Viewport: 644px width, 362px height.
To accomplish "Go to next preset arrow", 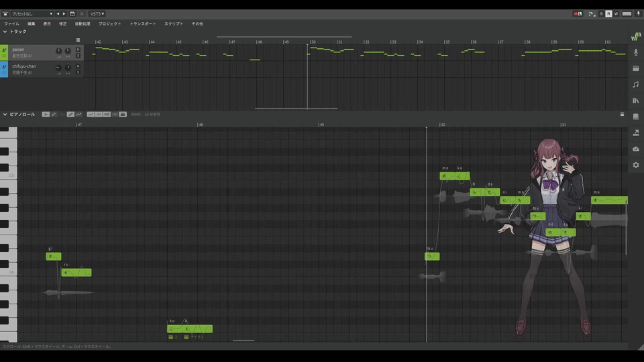I will pos(64,13).
